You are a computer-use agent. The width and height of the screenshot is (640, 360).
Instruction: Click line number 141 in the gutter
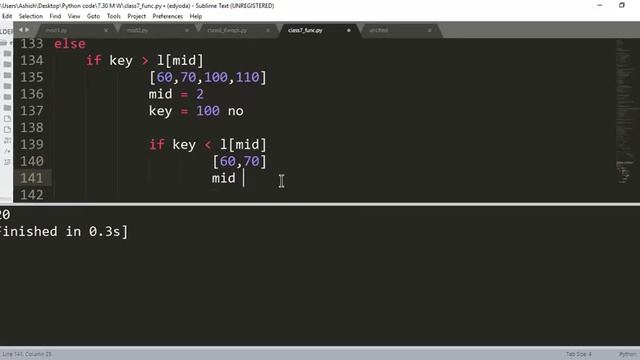tap(32, 178)
